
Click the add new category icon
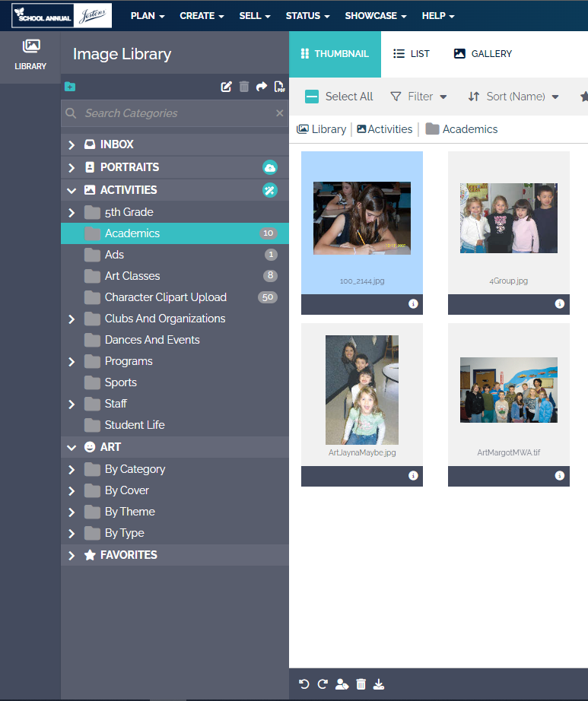click(70, 87)
